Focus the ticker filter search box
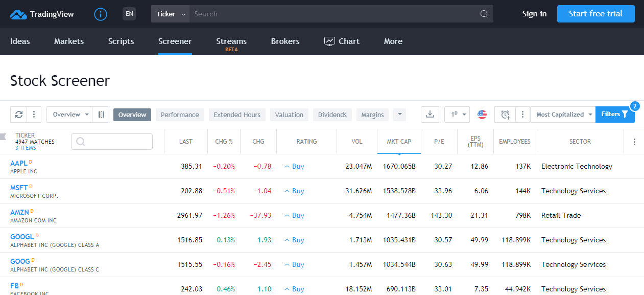 [x=112, y=142]
